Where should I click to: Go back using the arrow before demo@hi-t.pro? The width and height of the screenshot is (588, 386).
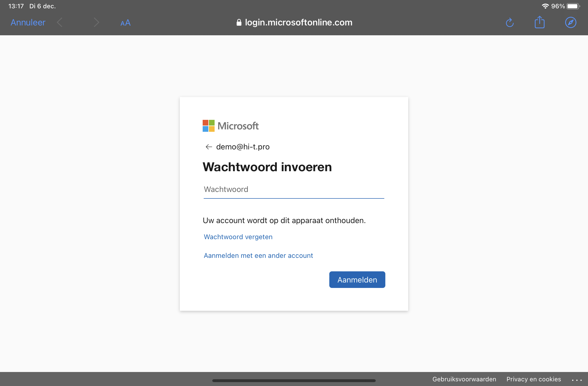(209, 147)
